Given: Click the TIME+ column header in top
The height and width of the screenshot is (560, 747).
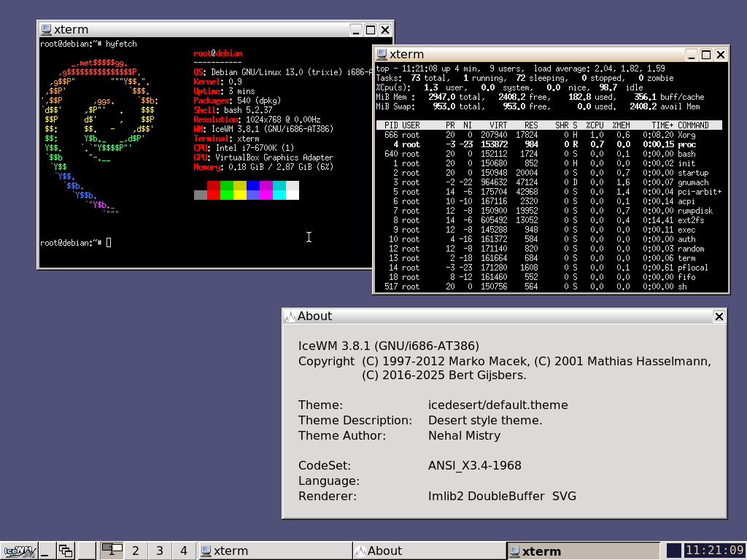Looking at the screenshot, I should tap(662, 125).
